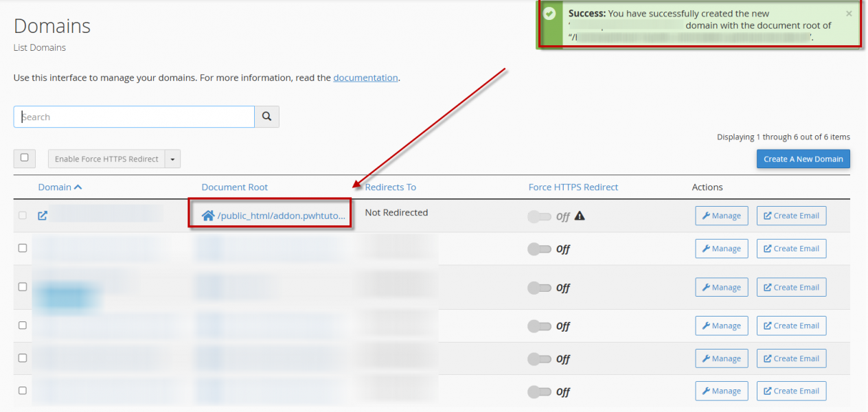The width and height of the screenshot is (868, 412).
Task: Sort by Redirects To column header
Action: click(x=390, y=187)
